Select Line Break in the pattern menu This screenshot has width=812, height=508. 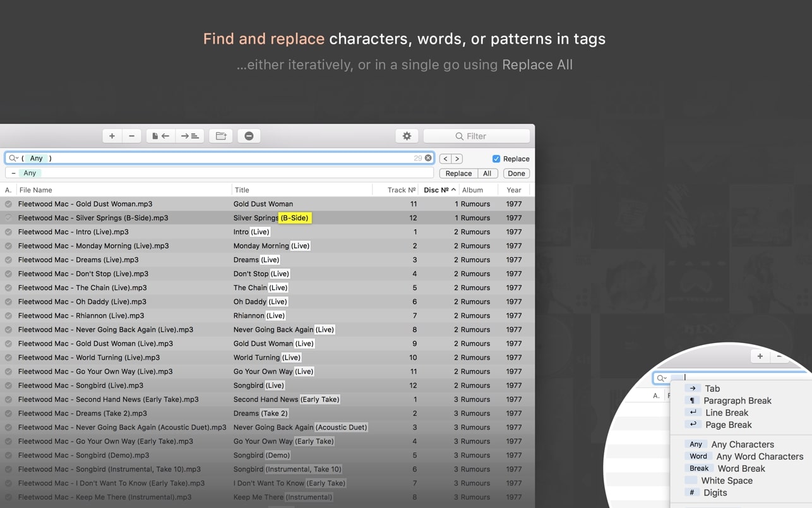click(x=726, y=413)
